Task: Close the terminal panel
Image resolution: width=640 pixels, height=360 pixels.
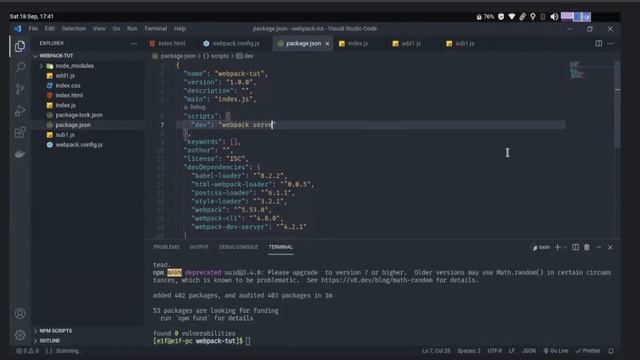Action: point(610,247)
